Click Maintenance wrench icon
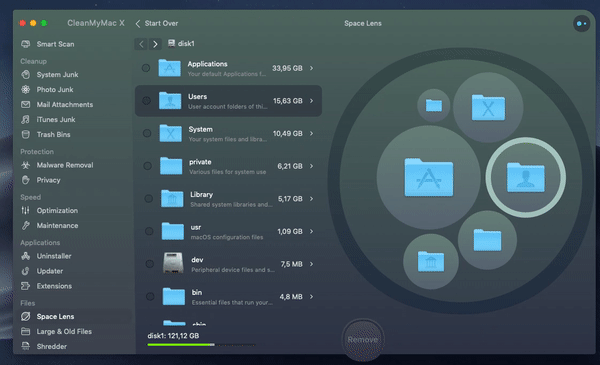The width and height of the screenshot is (600, 365). pyautogui.click(x=26, y=225)
